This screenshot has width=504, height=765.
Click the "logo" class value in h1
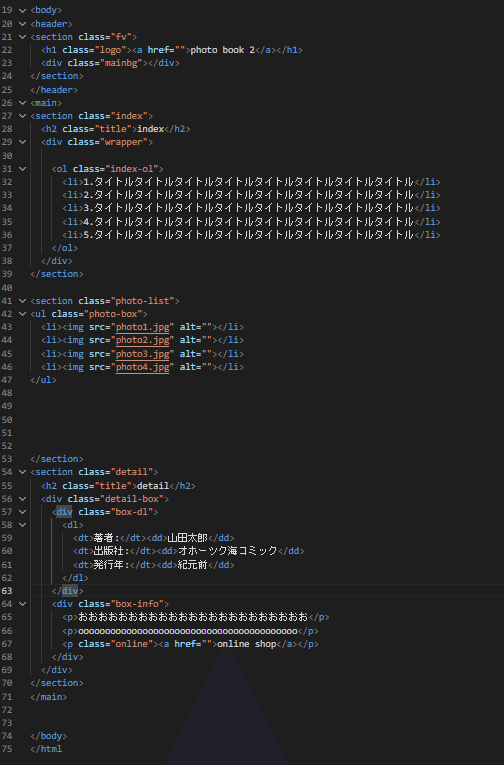click(x=110, y=50)
